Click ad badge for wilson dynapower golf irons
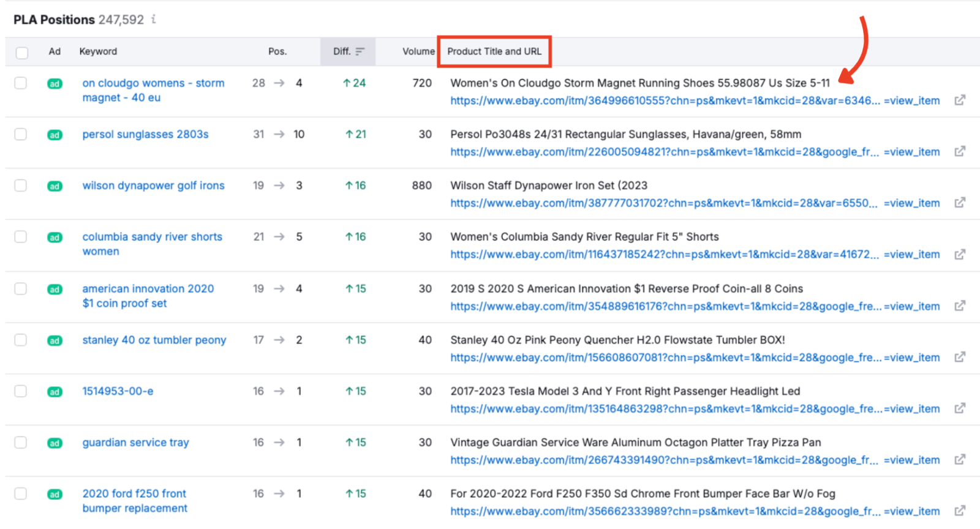Viewport: 980px width, 529px height. pyautogui.click(x=55, y=186)
